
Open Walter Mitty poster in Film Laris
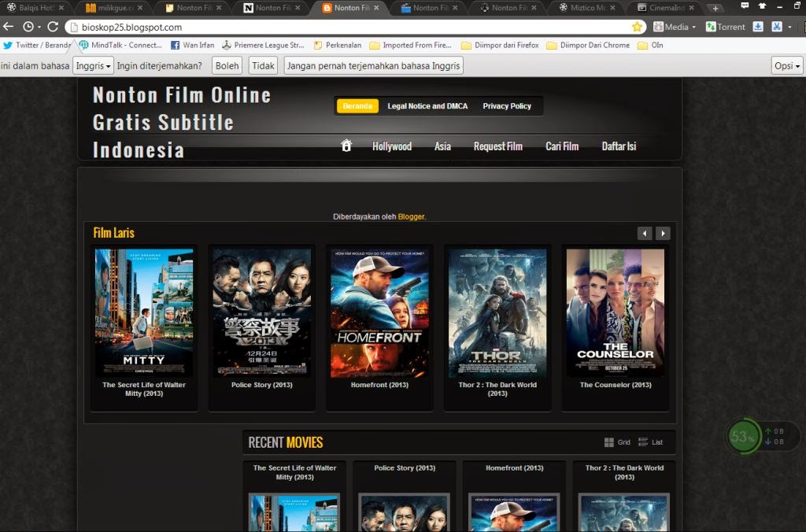pos(144,312)
